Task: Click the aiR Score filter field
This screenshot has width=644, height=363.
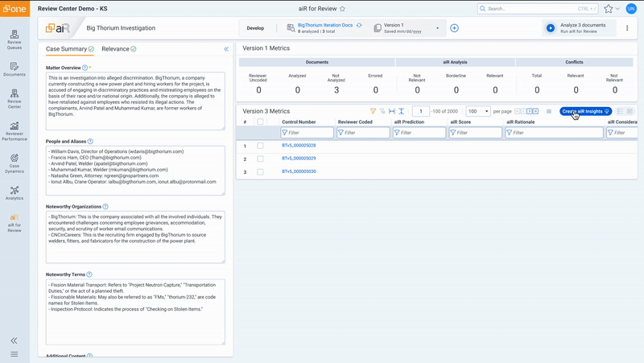Action: pyautogui.click(x=476, y=133)
